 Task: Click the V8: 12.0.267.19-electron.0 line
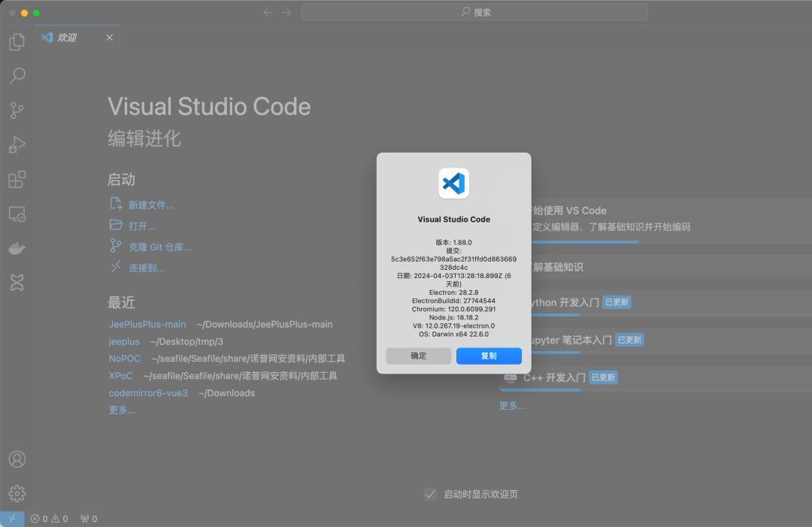tap(453, 326)
